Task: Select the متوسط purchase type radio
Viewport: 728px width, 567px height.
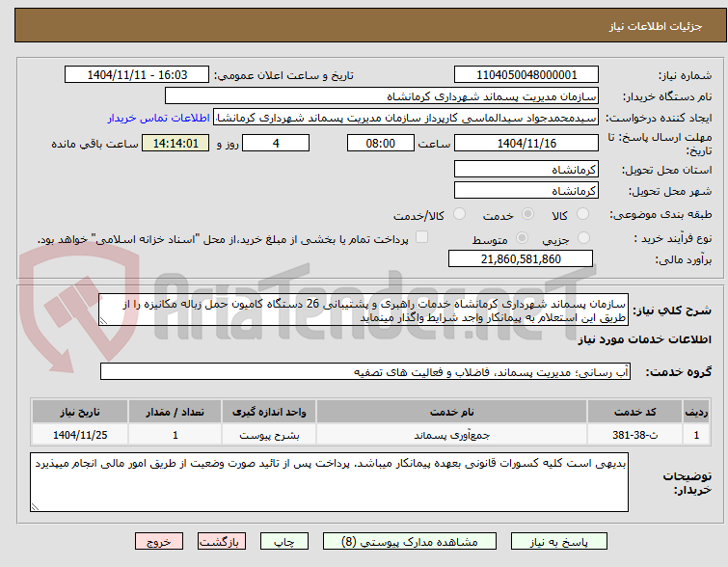Action: coord(523,238)
